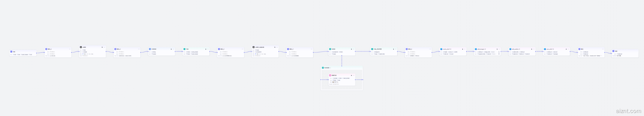The width and height of the screenshot is (644, 116).
Task: Click the play icon on the add_audios node
Action: (x=532, y=49)
